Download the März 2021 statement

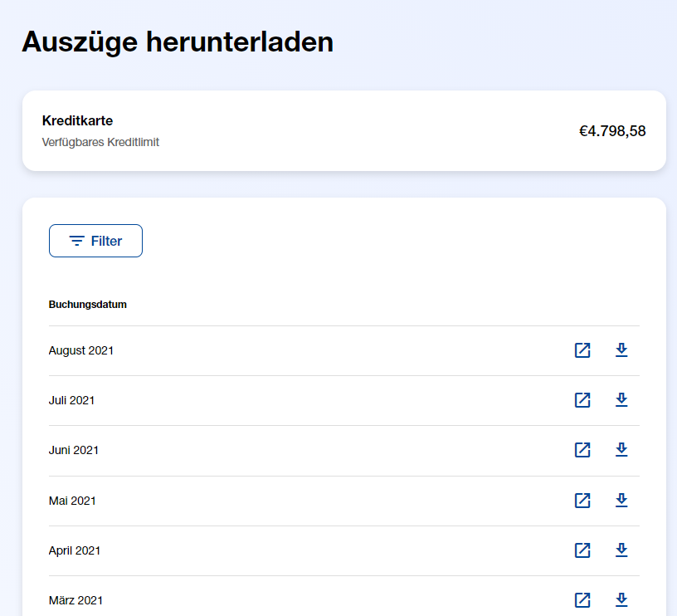pyautogui.click(x=621, y=600)
